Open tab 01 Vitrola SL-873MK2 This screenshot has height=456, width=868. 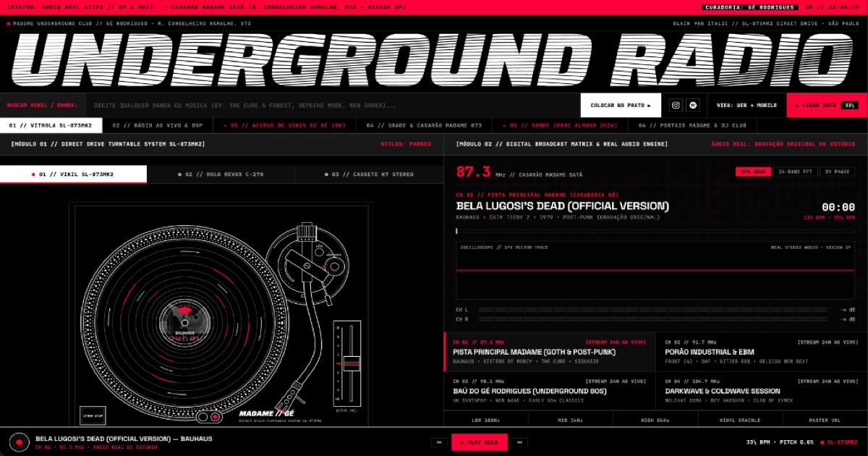click(51, 125)
